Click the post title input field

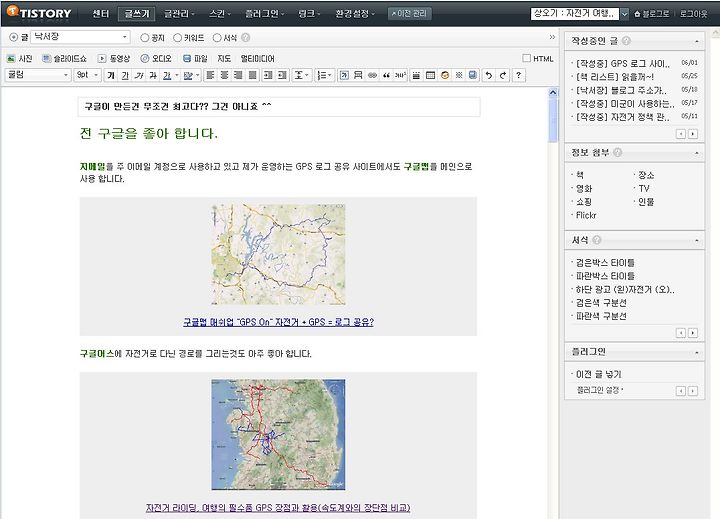279,106
